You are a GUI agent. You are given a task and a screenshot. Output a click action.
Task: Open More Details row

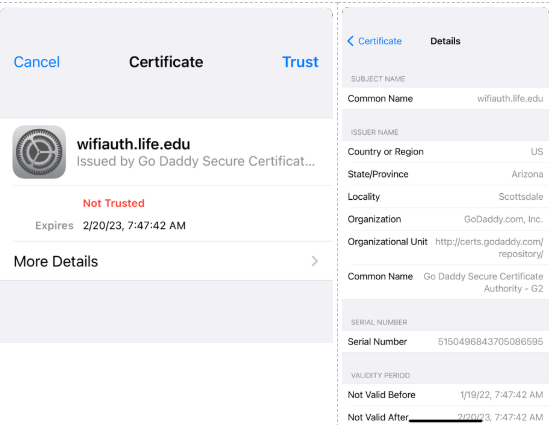(166, 261)
